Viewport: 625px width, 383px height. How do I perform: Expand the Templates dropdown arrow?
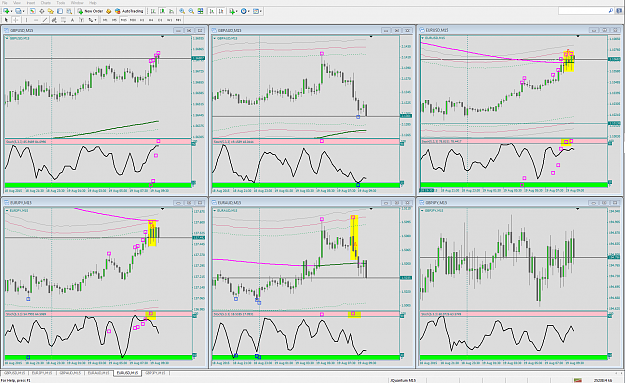coord(261,11)
